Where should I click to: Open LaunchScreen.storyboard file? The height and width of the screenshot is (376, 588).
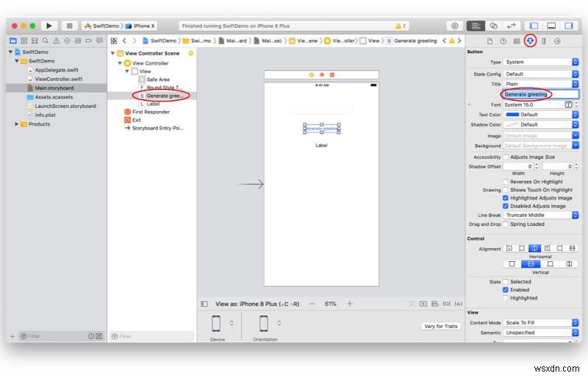[65, 106]
